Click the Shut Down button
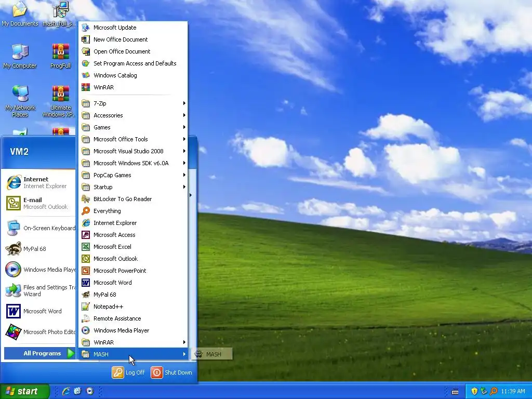This screenshot has height=399, width=532. (x=171, y=373)
